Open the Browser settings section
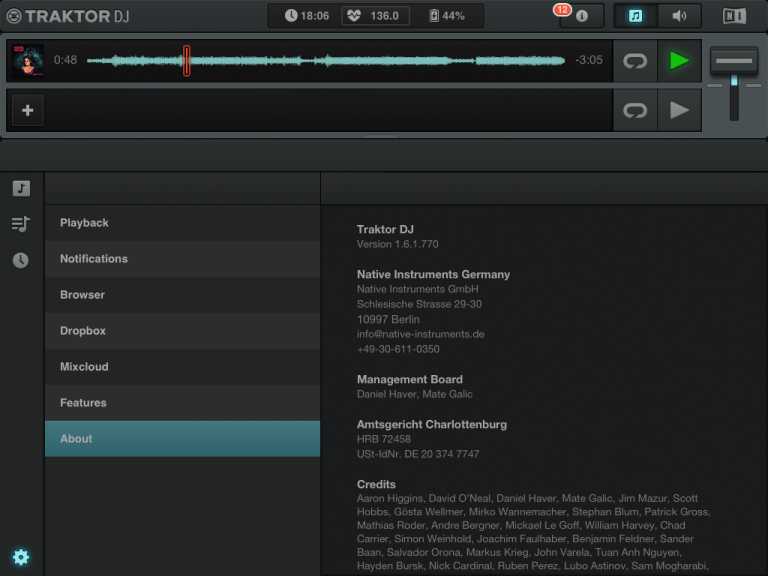 [182, 295]
